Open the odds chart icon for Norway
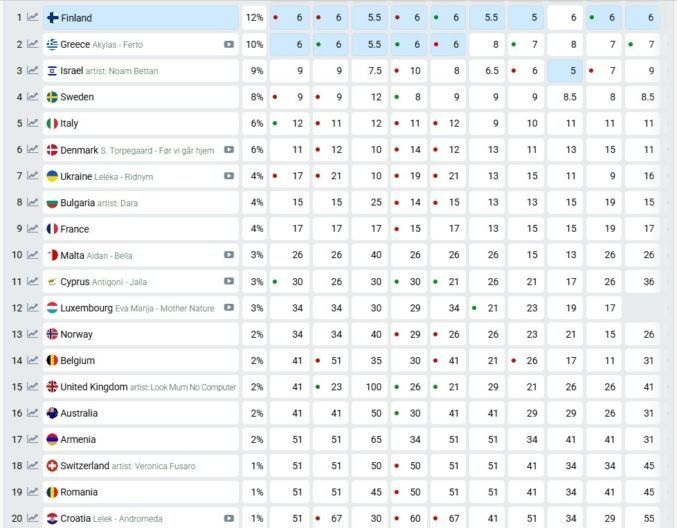The height and width of the screenshot is (528, 677). click(x=32, y=334)
